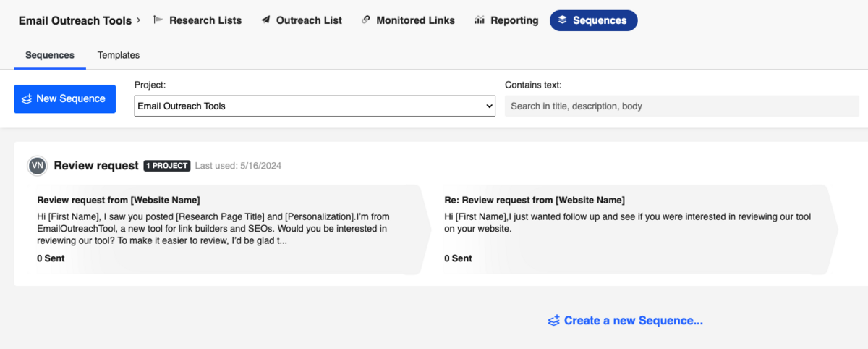Viewport: 868px width, 349px height.
Task: Click the VN user avatar icon
Action: 38,166
